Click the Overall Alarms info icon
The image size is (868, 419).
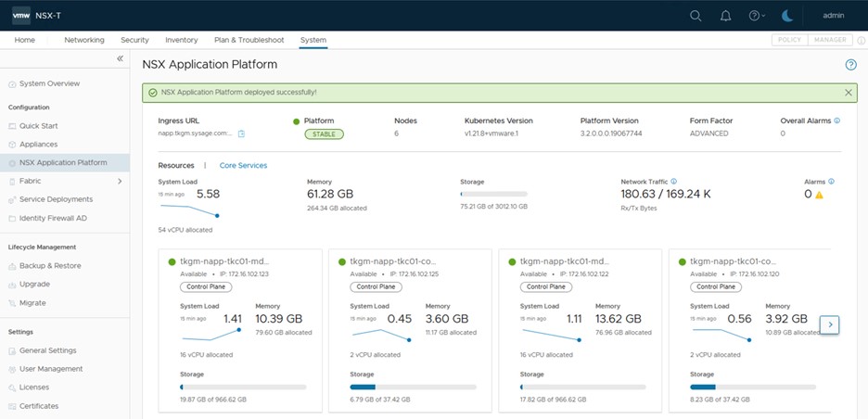coord(837,121)
